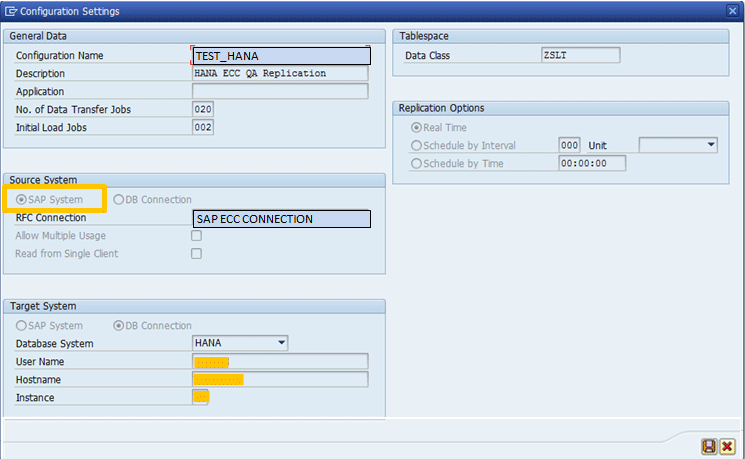Click the Initial Load Jobs field 002

[203, 127]
